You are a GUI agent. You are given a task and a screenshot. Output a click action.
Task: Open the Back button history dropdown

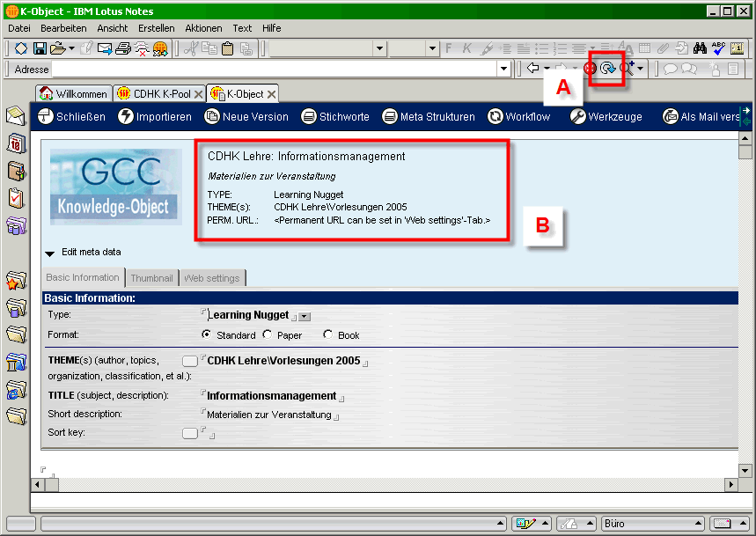click(547, 69)
